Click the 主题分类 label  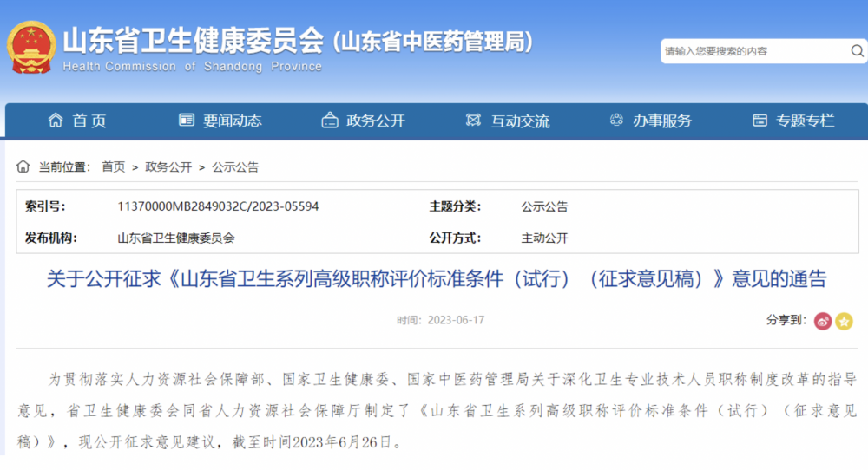click(455, 206)
